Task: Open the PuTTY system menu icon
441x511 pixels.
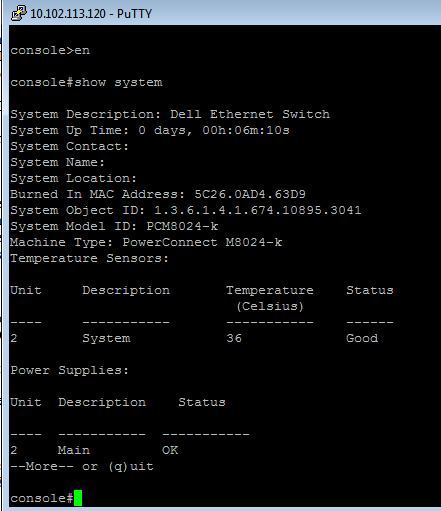Action: click(18, 13)
